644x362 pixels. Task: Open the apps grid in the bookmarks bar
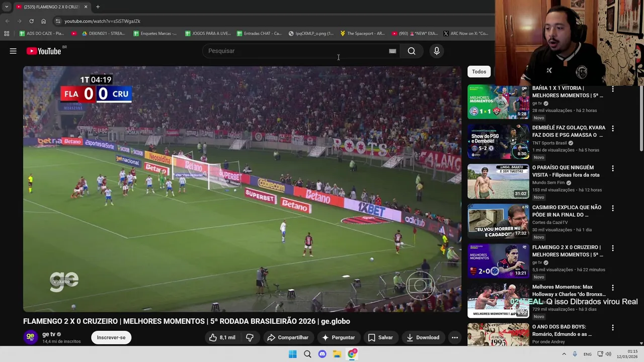(x=7, y=33)
